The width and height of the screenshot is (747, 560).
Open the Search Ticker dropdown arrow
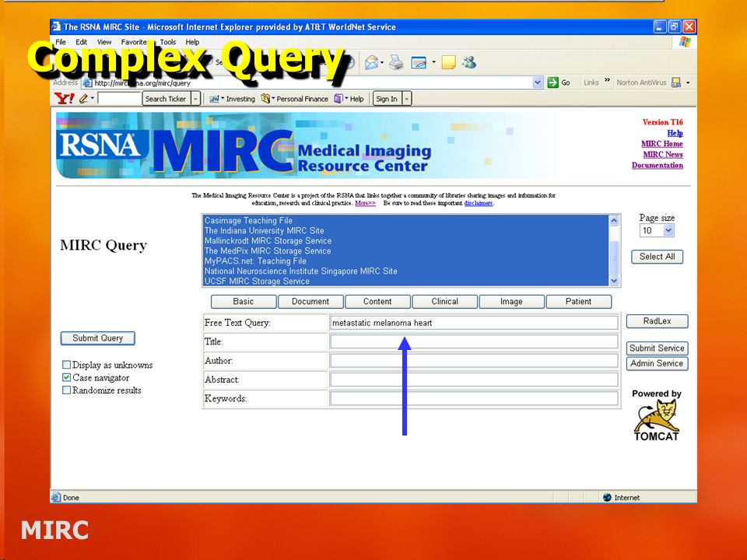tap(195, 99)
